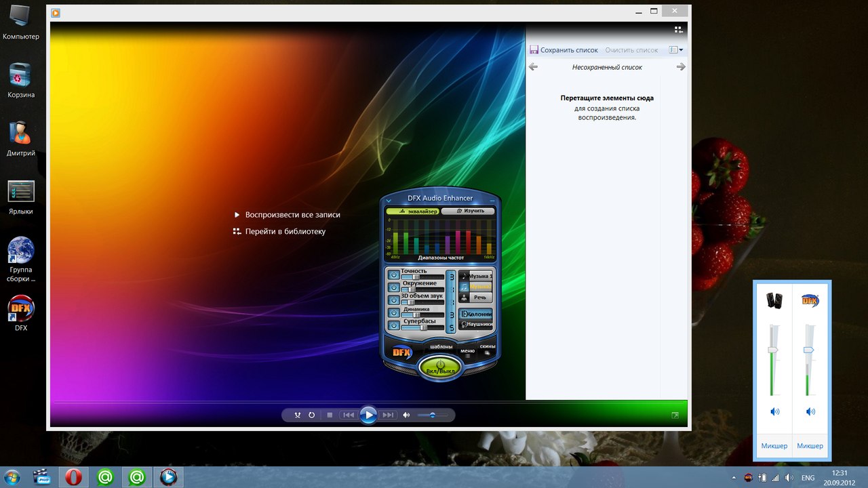Show hidden tray icons arrow
Screen dimensions: 868x488
coord(734,478)
